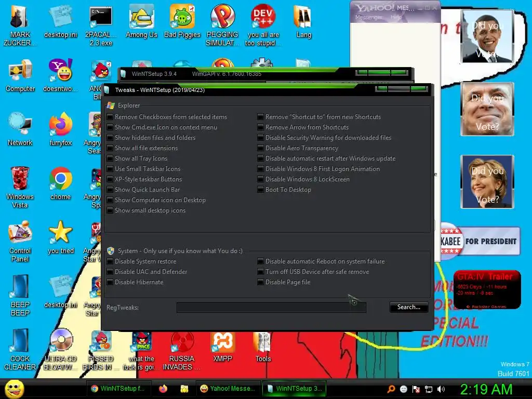The height and width of the screenshot is (399, 532).
Task: Launch the Yahoo 'doesntwo...' desktop icon
Action: [60, 76]
